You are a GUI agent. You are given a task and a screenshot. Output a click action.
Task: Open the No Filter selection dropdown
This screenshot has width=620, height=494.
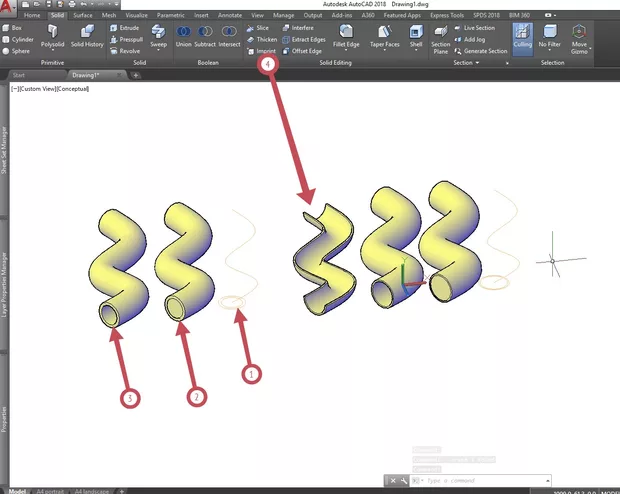pos(549,36)
